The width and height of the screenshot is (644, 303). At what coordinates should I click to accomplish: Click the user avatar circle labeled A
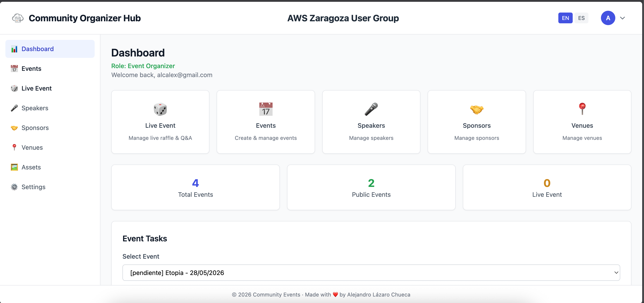coord(608,18)
